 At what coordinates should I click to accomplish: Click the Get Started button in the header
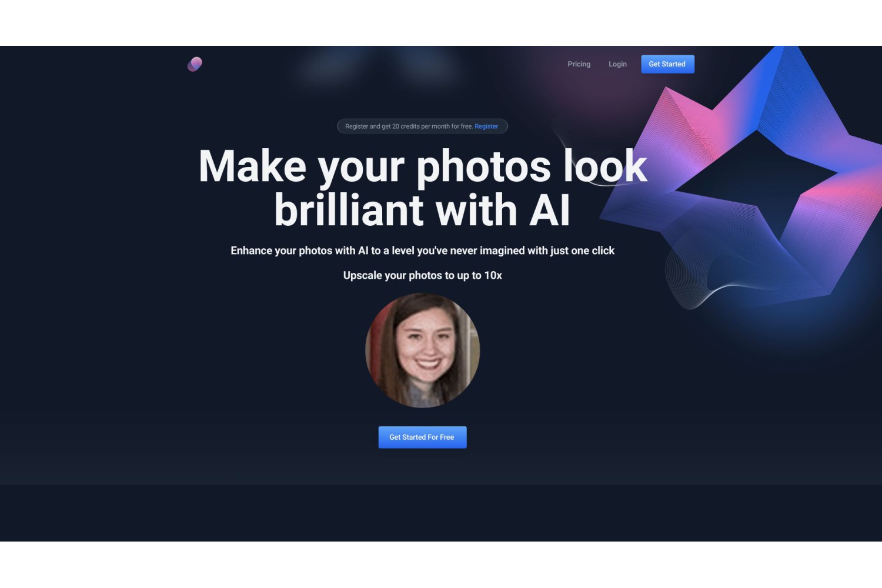pyautogui.click(x=667, y=64)
